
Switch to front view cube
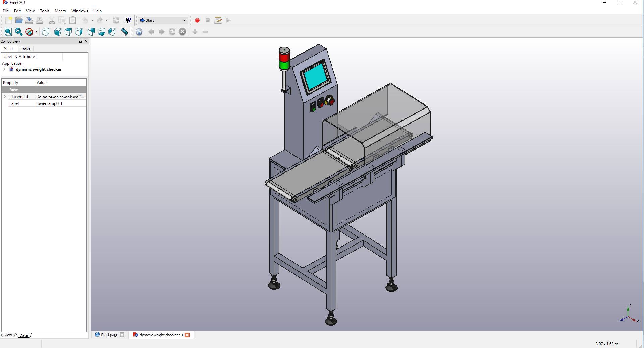58,32
